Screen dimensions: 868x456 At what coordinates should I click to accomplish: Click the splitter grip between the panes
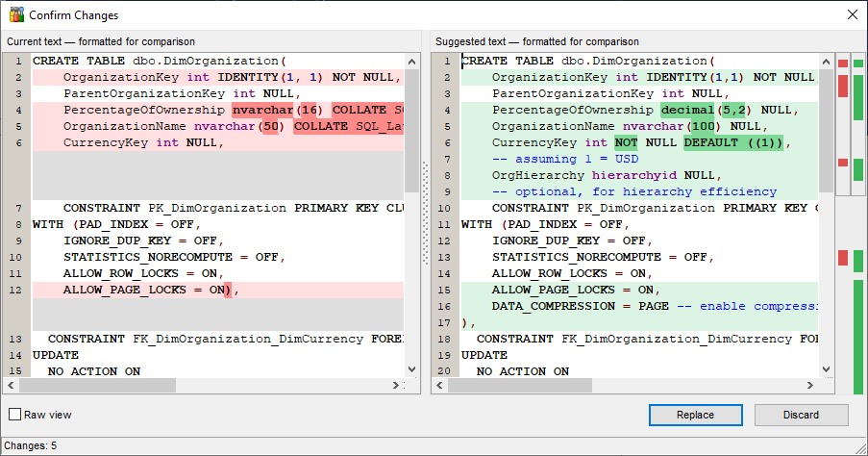(425, 213)
